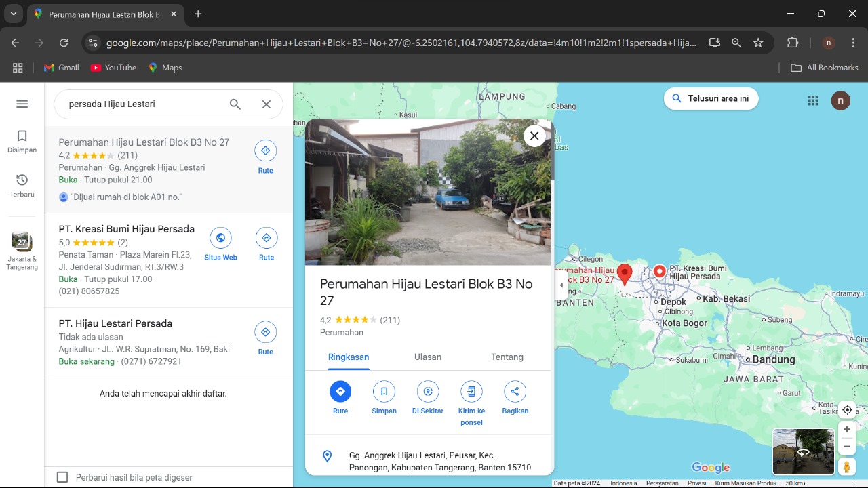This screenshot has width=868, height=488.
Task: Open Disimpan saved places in sidebar
Action: (22, 142)
